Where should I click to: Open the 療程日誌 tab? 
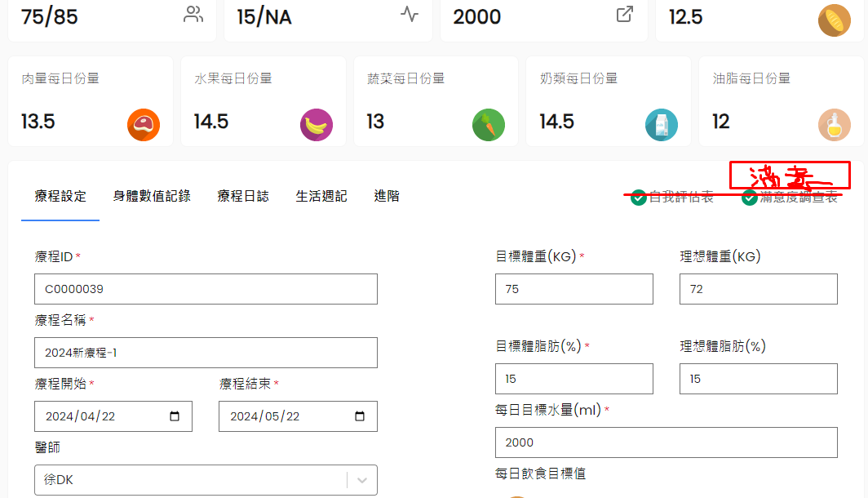point(243,196)
